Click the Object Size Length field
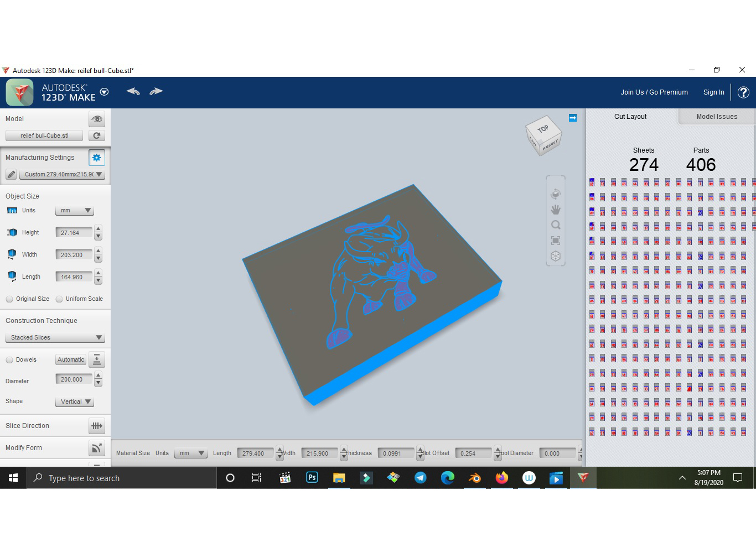 point(74,277)
